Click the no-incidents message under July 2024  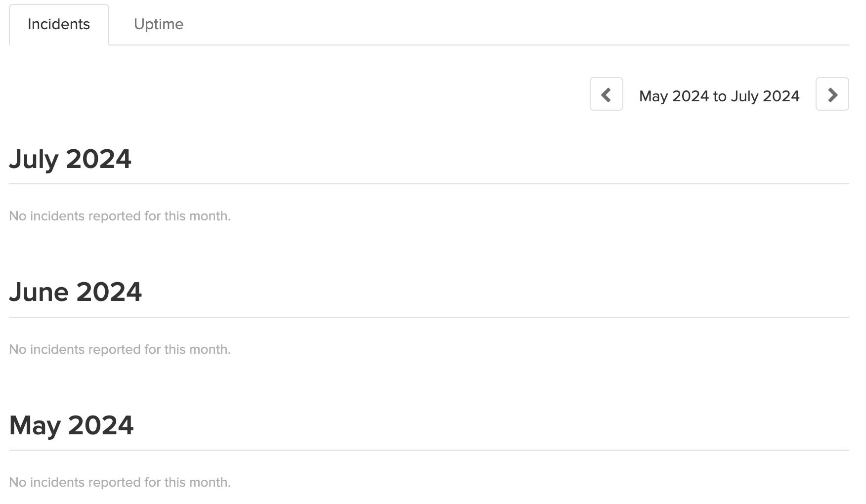coord(120,216)
